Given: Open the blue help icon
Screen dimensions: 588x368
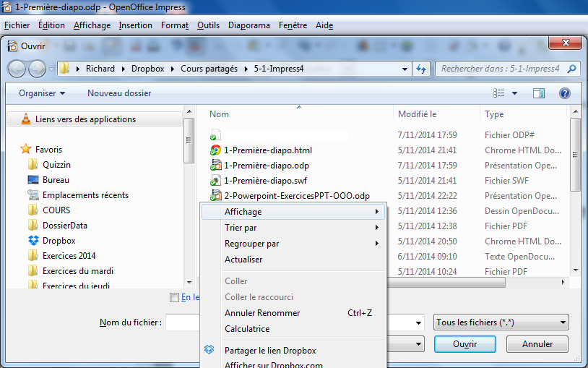Looking at the screenshot, I should (565, 93).
